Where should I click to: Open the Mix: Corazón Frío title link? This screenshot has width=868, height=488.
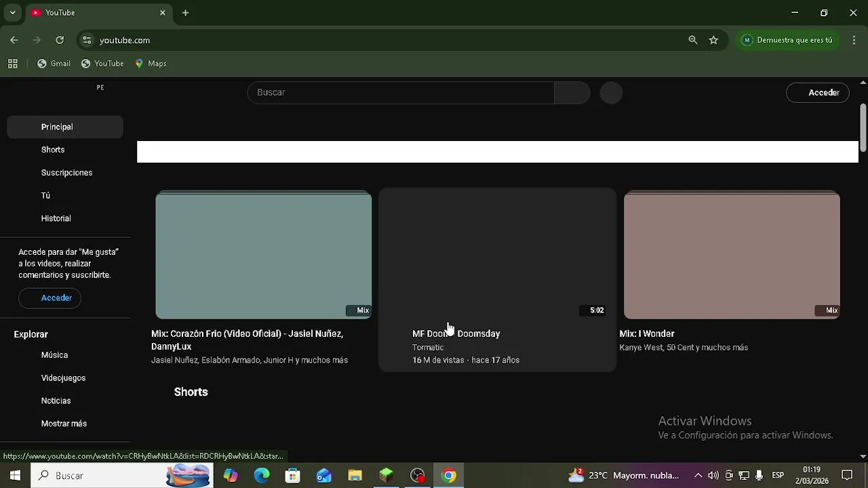point(247,340)
